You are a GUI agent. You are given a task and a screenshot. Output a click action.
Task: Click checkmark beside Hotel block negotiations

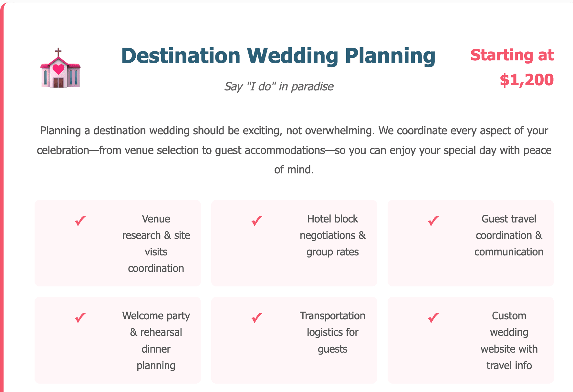tap(257, 221)
